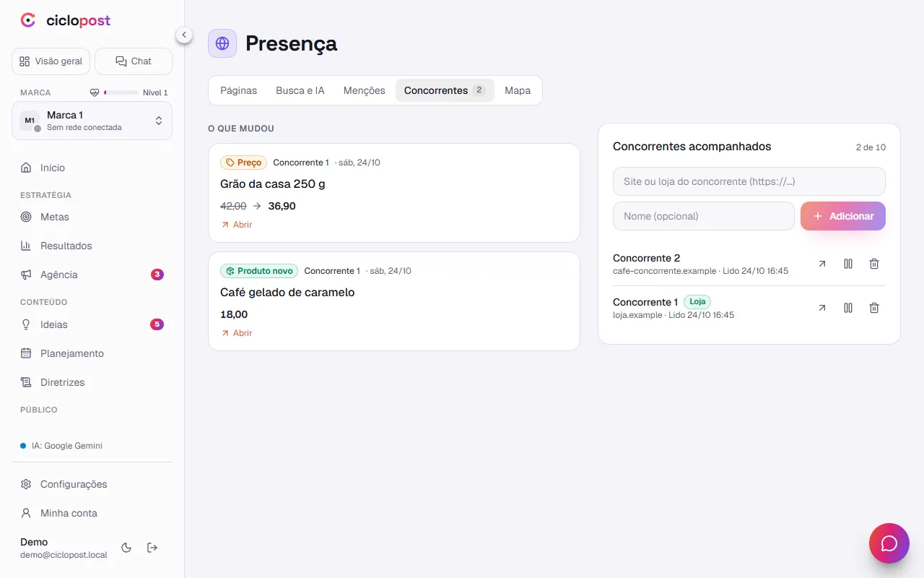Image resolution: width=924 pixels, height=578 pixels.
Task: Open Concorrente 2 site external link icon
Action: click(x=822, y=264)
